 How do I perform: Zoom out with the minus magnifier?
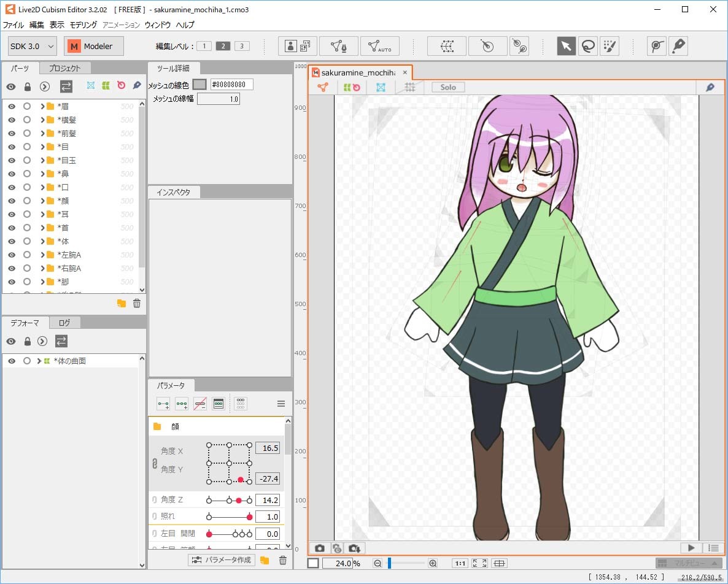point(378,563)
